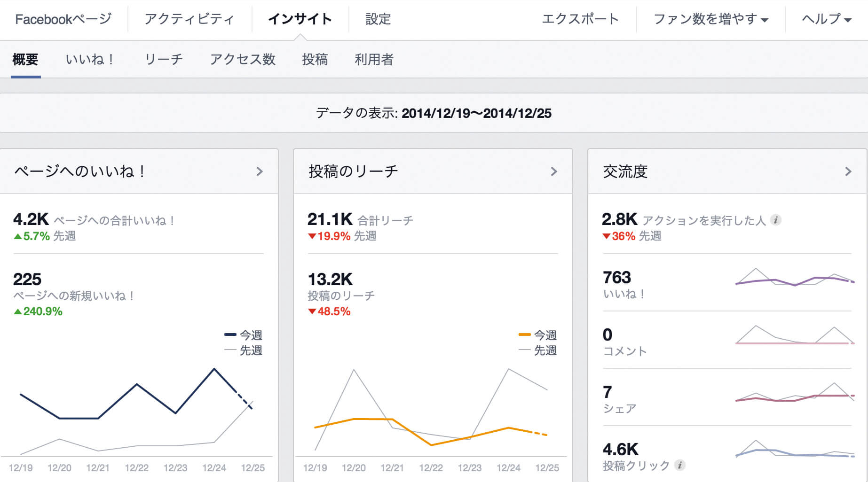The width and height of the screenshot is (868, 482).
Task: Open 交流度 details chevron arrow
Action: (x=848, y=171)
